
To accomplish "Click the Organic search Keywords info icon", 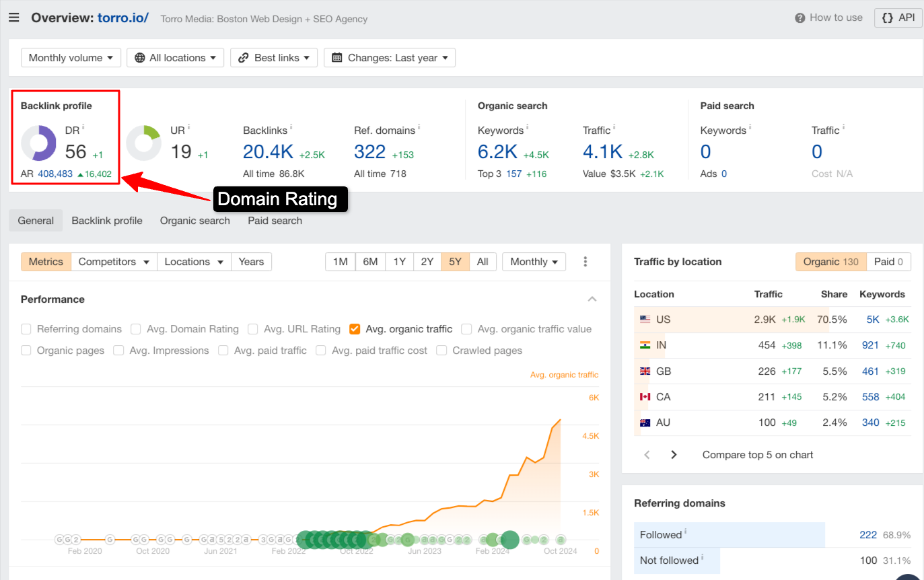I will tap(527, 127).
